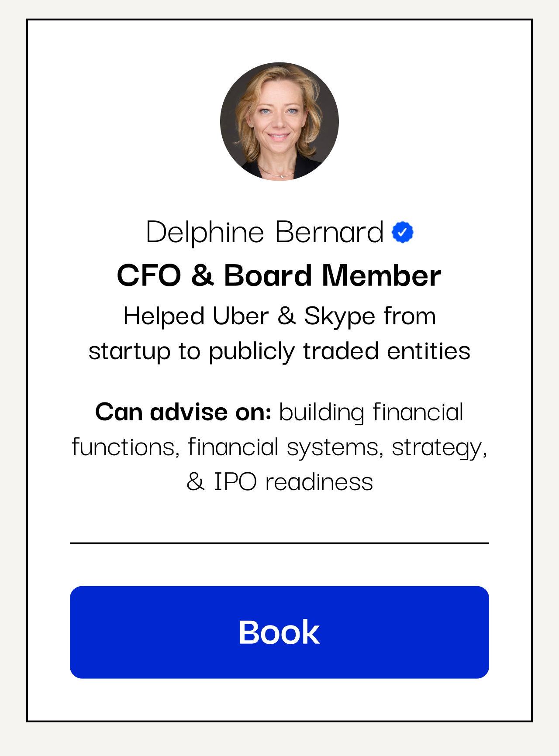This screenshot has width=559, height=756.
Task: Click the word 'readiness' in the last line
Action: 319,482
